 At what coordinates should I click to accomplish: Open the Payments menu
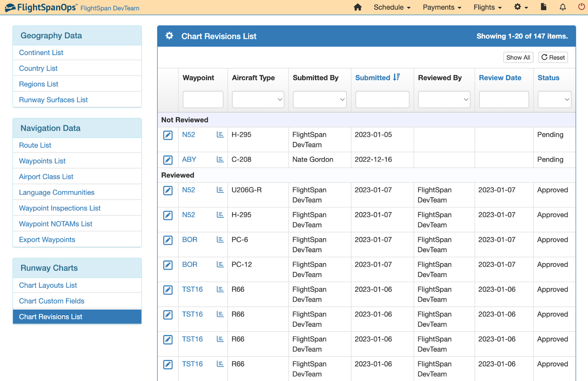pyautogui.click(x=441, y=7)
